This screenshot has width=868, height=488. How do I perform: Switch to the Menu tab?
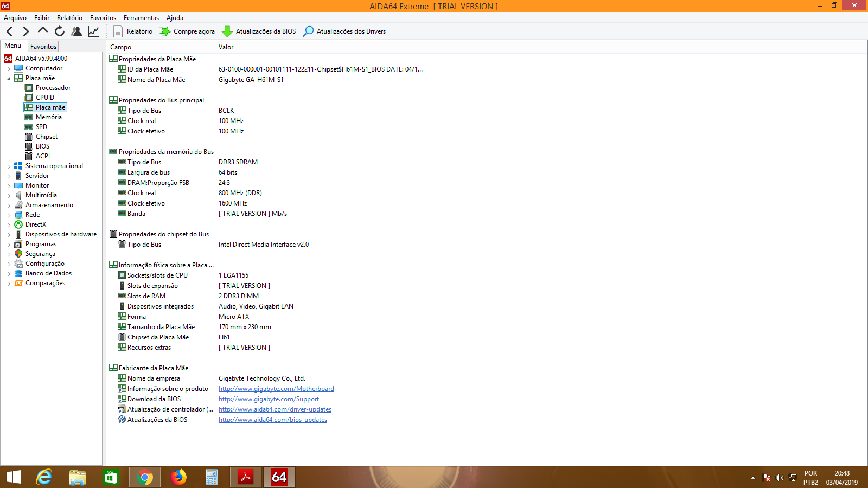[x=13, y=46]
